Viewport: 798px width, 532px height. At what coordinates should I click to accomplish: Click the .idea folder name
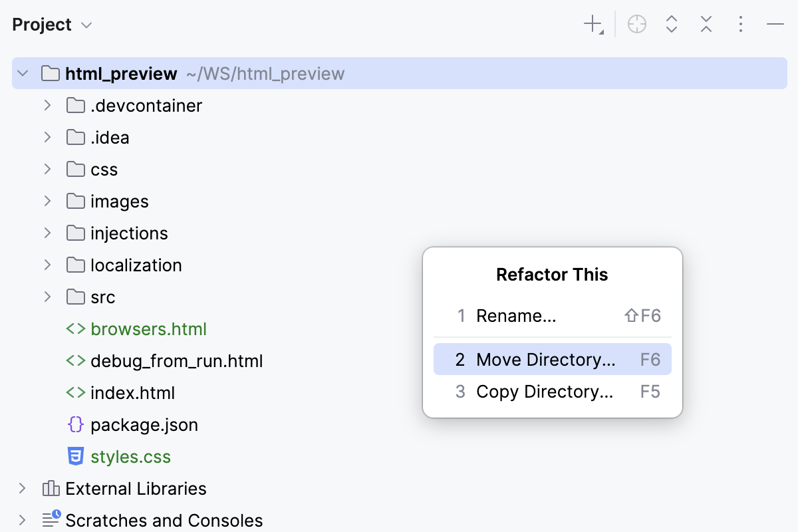(x=110, y=138)
